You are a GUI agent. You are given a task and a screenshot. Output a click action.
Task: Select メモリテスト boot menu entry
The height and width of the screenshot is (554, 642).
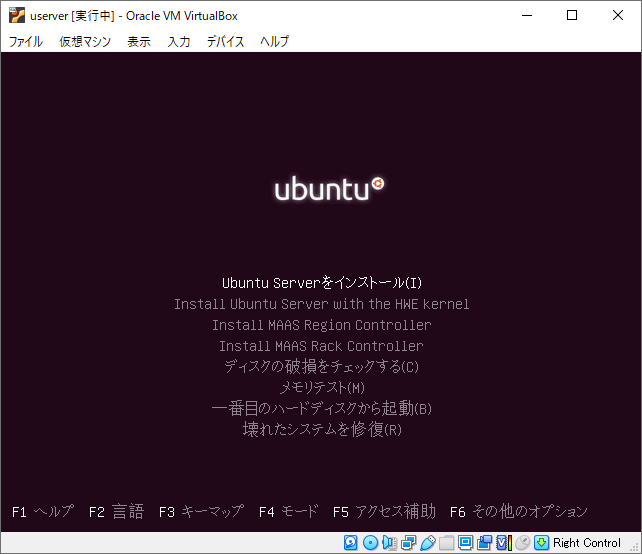[x=322, y=387]
